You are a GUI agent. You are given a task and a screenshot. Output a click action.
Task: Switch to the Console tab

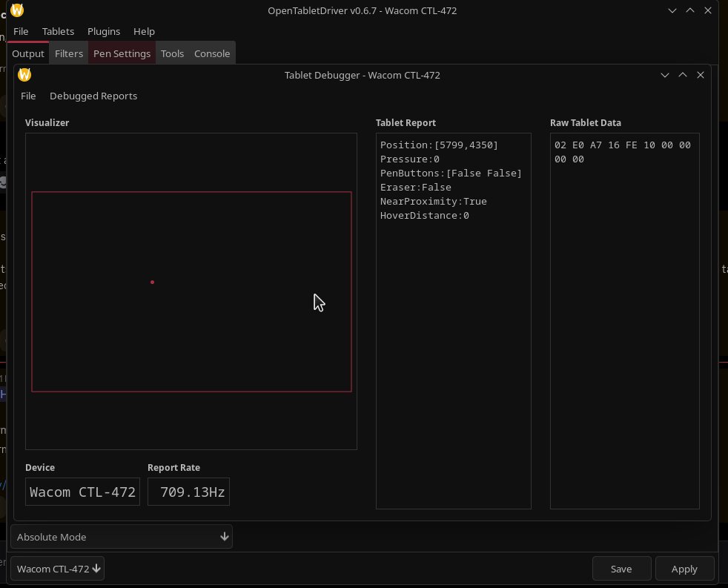(x=212, y=53)
